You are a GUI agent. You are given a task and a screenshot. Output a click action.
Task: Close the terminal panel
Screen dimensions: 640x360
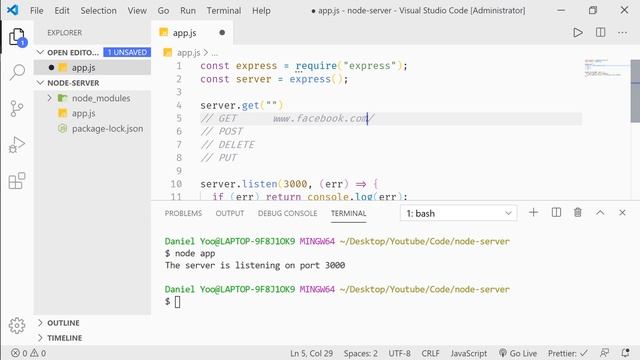click(622, 213)
